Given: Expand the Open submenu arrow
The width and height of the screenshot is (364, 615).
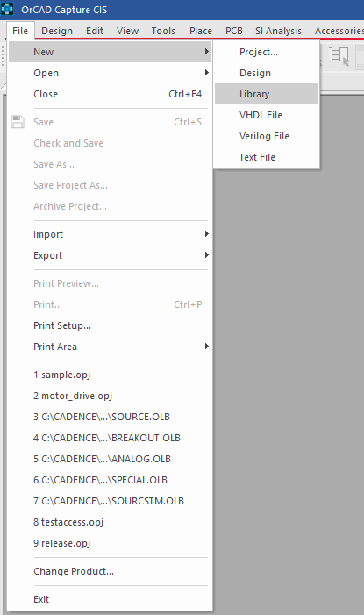Looking at the screenshot, I should tap(207, 73).
